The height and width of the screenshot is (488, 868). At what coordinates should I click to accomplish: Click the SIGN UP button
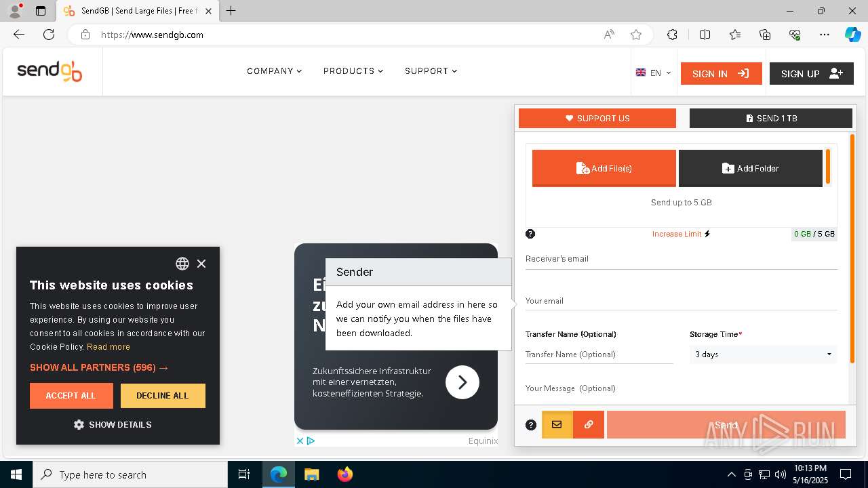(811, 73)
